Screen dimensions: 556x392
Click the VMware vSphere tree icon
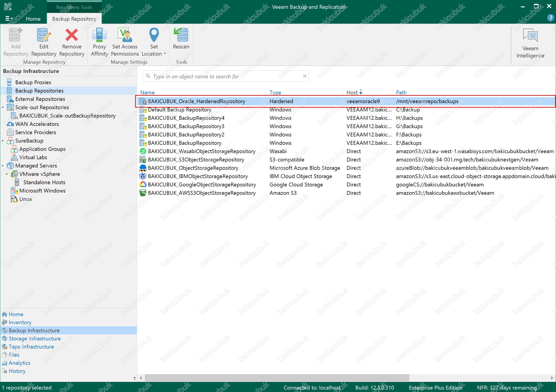(x=14, y=174)
